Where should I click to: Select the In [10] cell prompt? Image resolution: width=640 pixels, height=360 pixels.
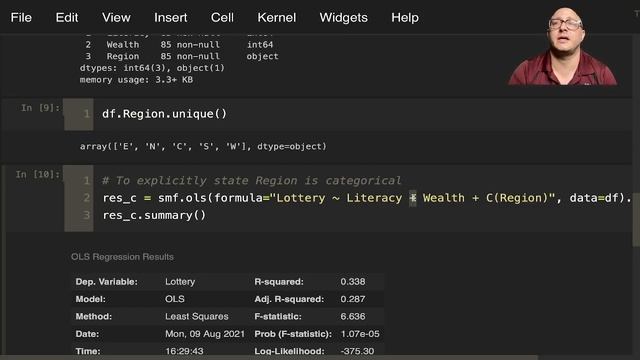tap(38, 174)
